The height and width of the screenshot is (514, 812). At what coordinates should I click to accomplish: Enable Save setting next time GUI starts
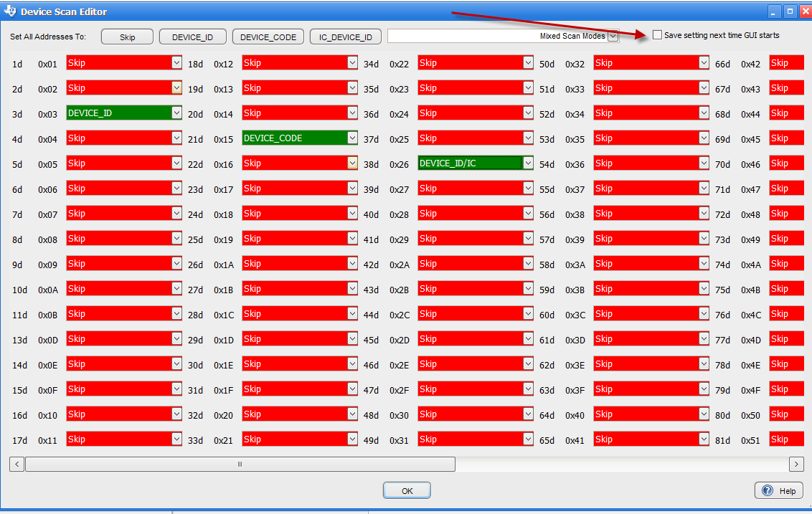(x=657, y=34)
